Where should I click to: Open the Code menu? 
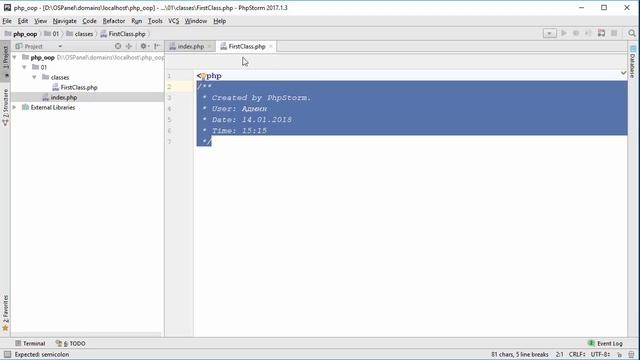89,21
